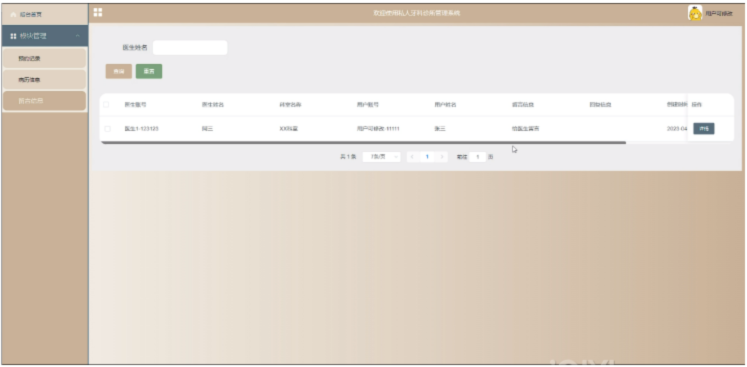
Task: Go to next page with right arrow
Action: coord(442,157)
